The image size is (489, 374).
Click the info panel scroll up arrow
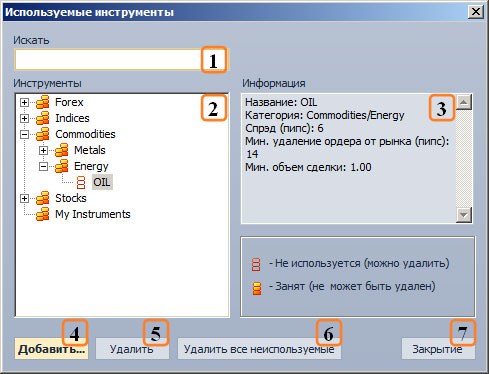[464, 102]
